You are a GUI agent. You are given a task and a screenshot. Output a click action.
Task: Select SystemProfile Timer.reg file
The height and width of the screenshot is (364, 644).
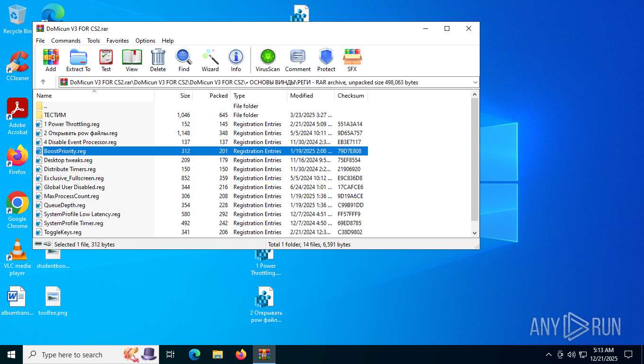click(x=201, y=223)
